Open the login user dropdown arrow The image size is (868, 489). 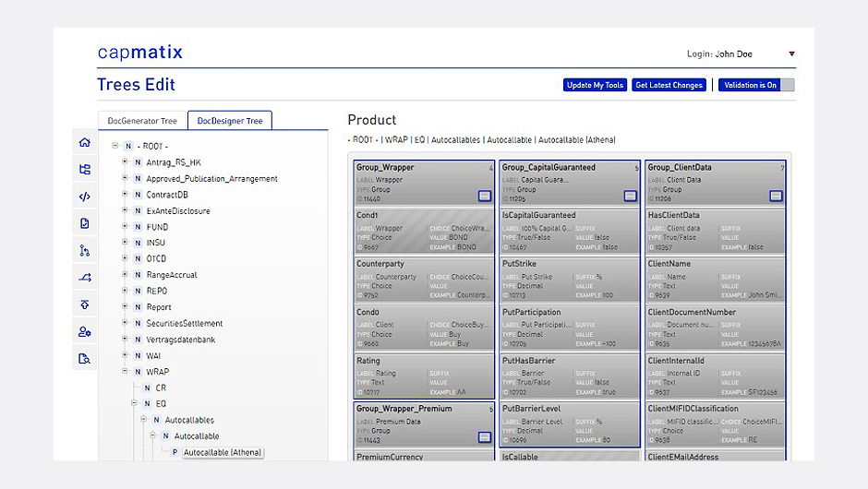[791, 54]
